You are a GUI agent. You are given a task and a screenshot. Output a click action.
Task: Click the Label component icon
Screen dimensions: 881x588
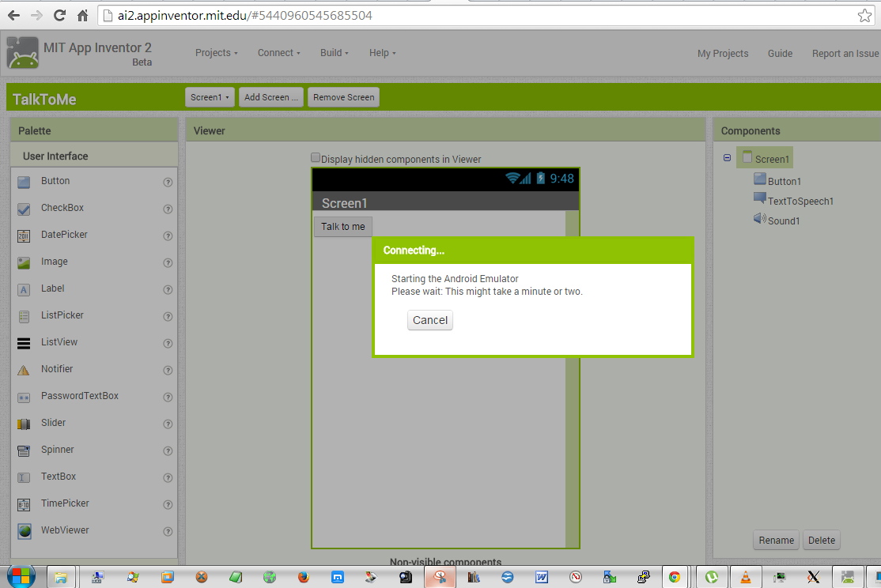(24, 290)
